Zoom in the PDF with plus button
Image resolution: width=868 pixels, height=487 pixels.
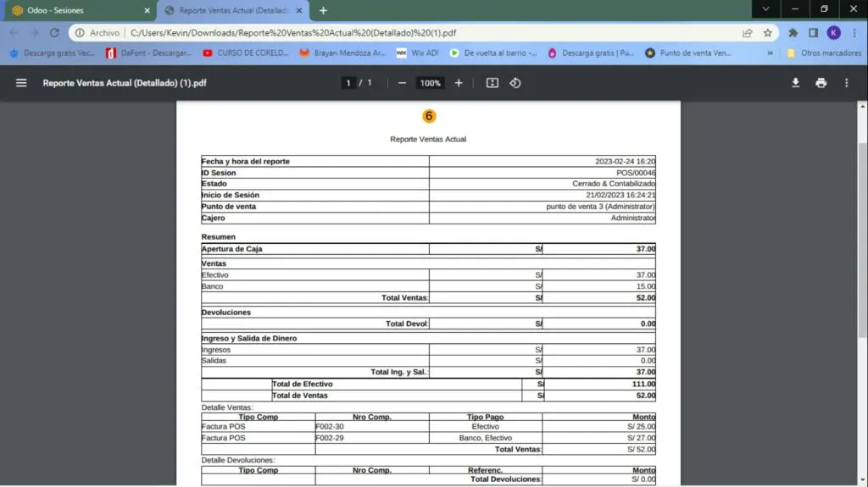pyautogui.click(x=459, y=83)
